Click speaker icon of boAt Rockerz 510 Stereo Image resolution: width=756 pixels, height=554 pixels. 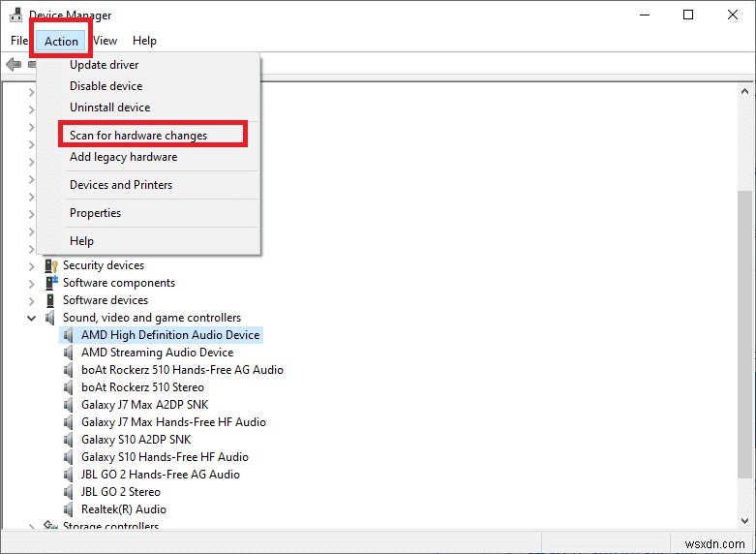pos(69,387)
